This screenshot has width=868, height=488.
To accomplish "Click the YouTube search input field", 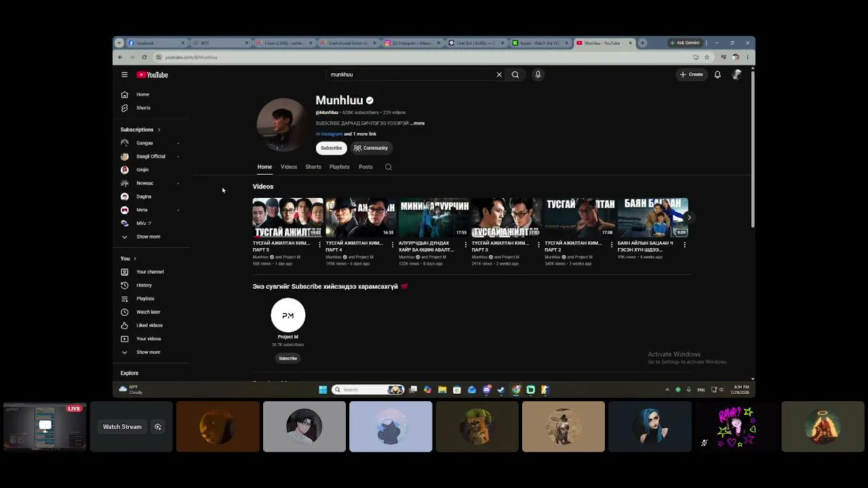I will point(410,75).
